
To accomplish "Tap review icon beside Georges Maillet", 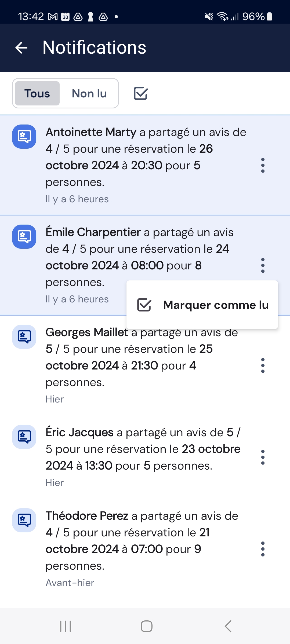I will coord(24,337).
